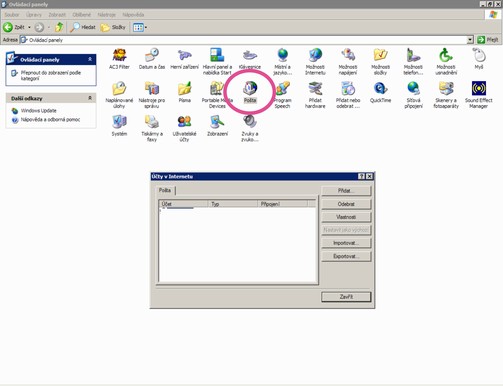Viewport: 503px width, 386px height.
Task: Click the Exportovat button
Action: (x=346, y=256)
